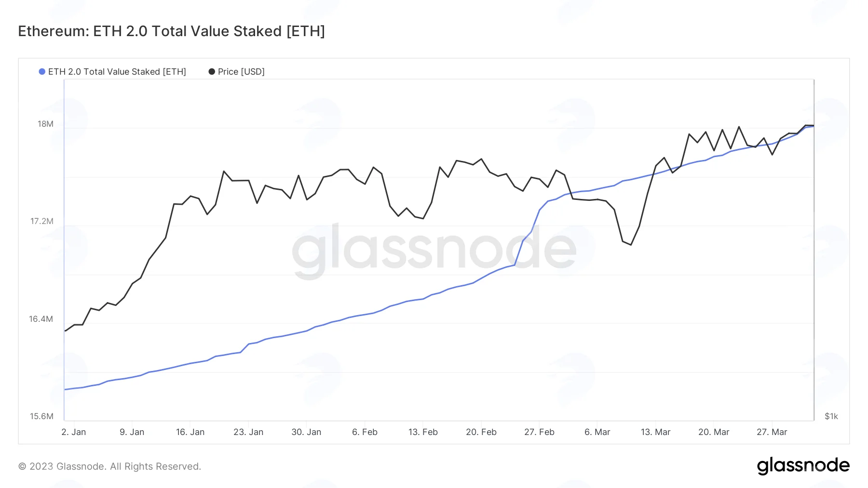Click the Glassnode copyright notice text
This screenshot has width=868, height=488.
coord(109,466)
